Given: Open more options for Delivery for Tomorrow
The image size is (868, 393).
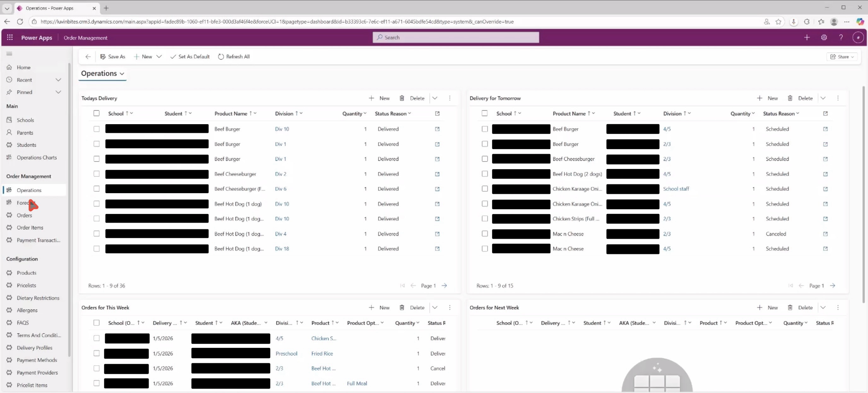Looking at the screenshot, I should (838, 98).
